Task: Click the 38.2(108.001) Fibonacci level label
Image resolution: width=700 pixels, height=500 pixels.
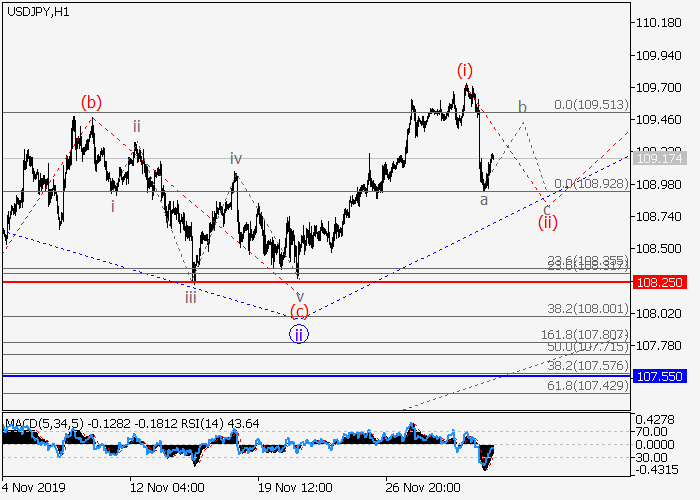Action: [591, 309]
